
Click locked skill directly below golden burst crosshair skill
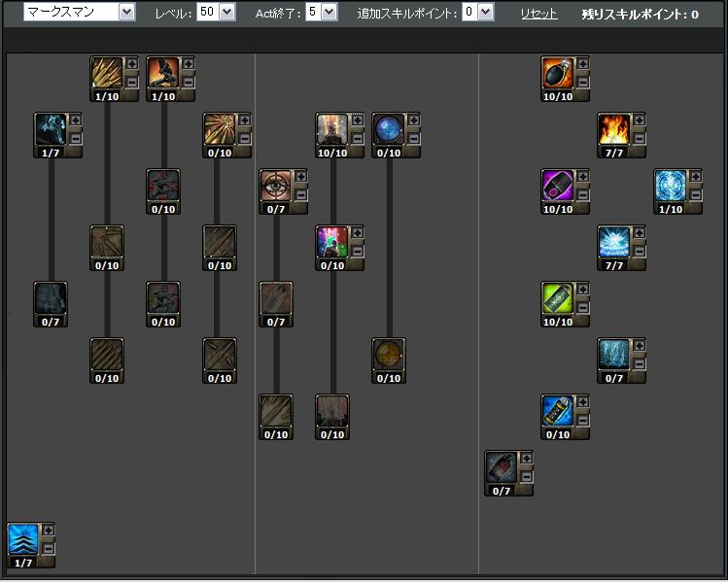(220, 242)
